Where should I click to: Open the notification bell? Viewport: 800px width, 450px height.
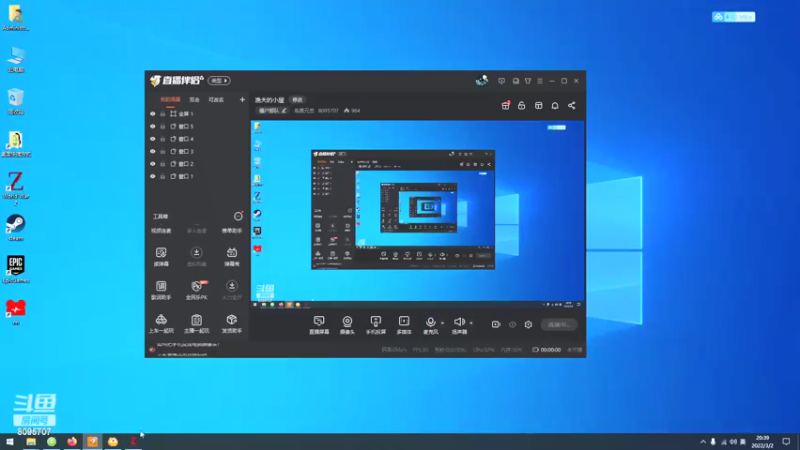(555, 106)
